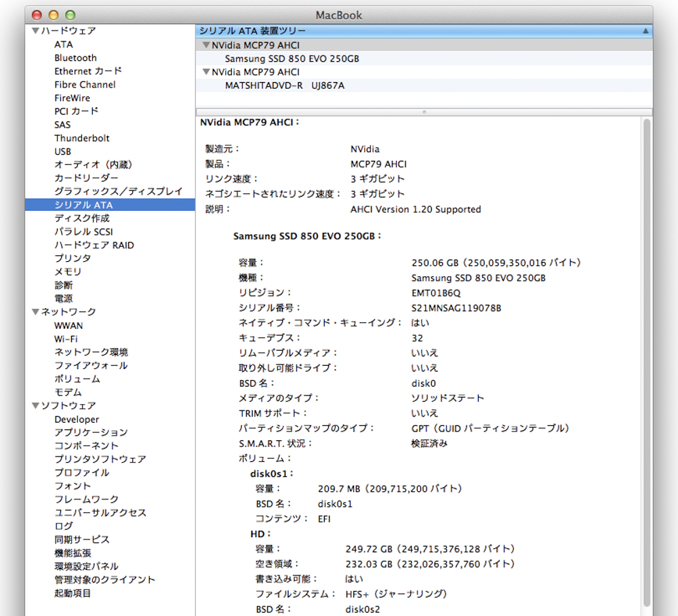
Task: Select ログ entry
Action: [64, 526]
